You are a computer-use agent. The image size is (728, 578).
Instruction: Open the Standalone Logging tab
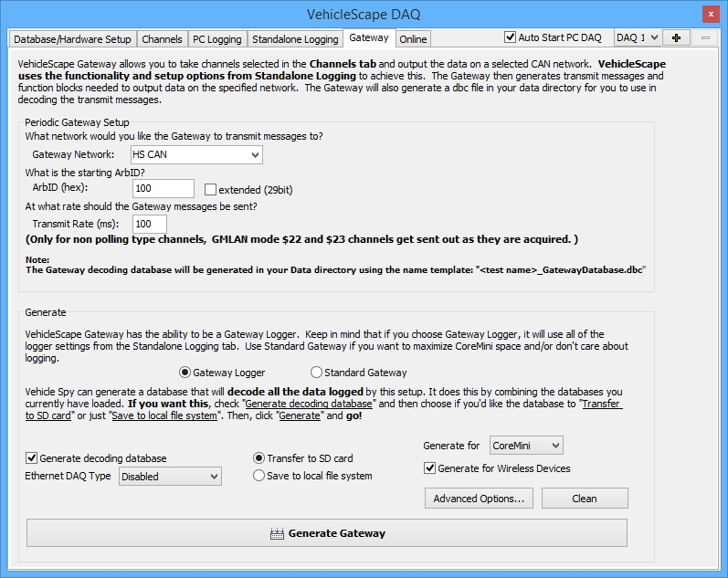click(x=295, y=39)
